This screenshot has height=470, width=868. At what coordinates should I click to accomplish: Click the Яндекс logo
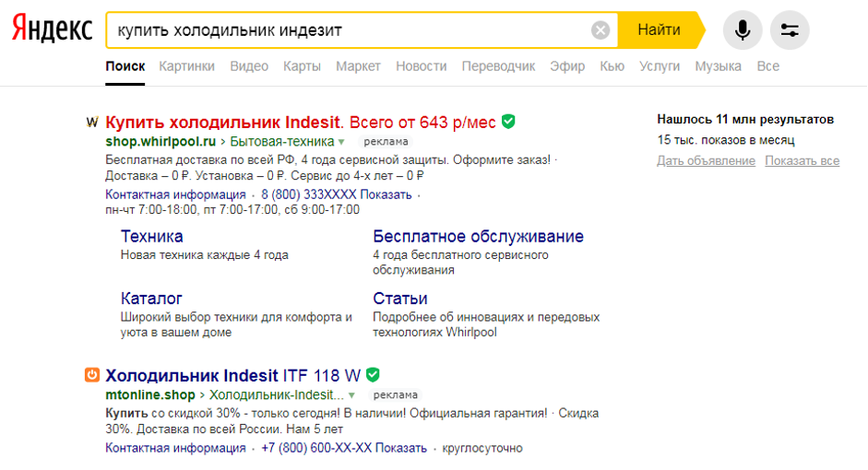coord(52,29)
